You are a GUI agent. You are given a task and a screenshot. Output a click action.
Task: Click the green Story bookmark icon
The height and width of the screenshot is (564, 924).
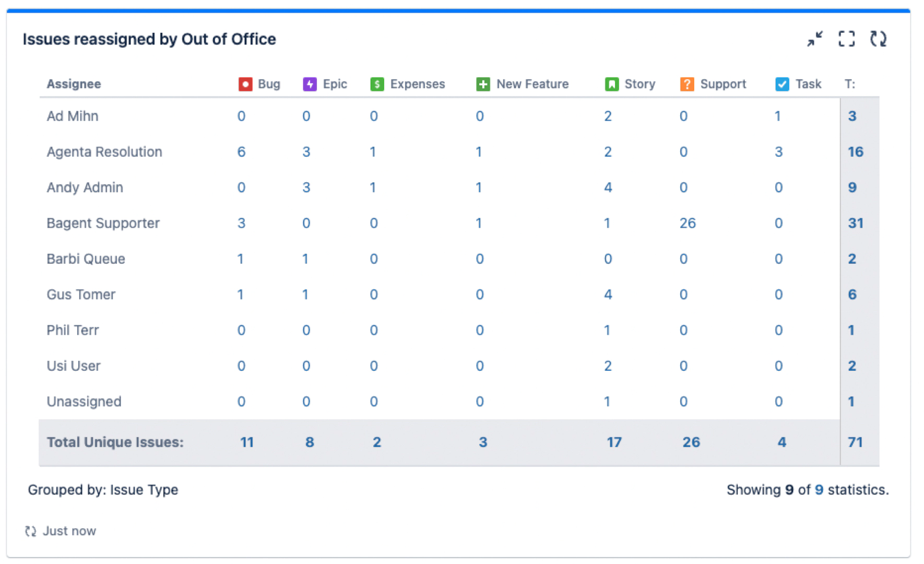click(x=611, y=84)
